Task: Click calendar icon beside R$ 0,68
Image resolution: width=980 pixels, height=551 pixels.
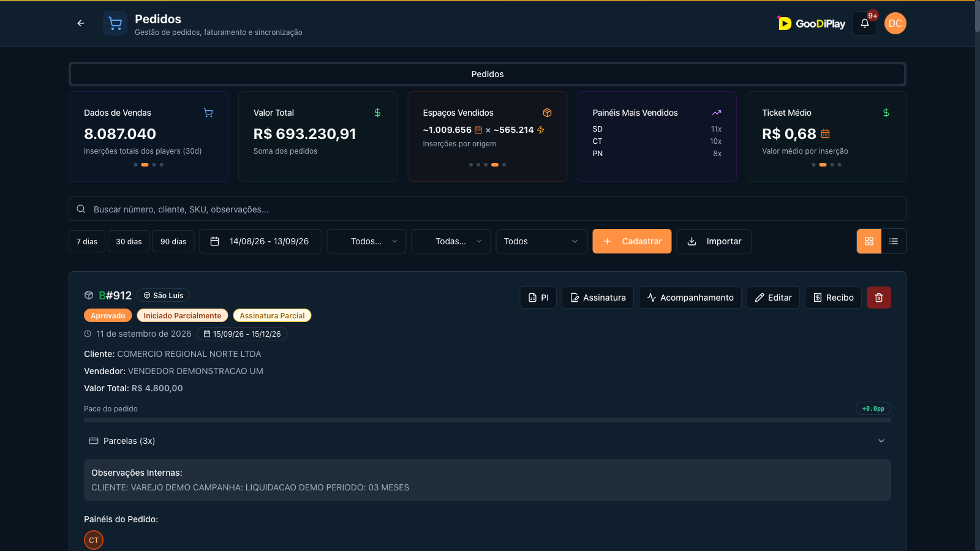Action: pyautogui.click(x=825, y=133)
